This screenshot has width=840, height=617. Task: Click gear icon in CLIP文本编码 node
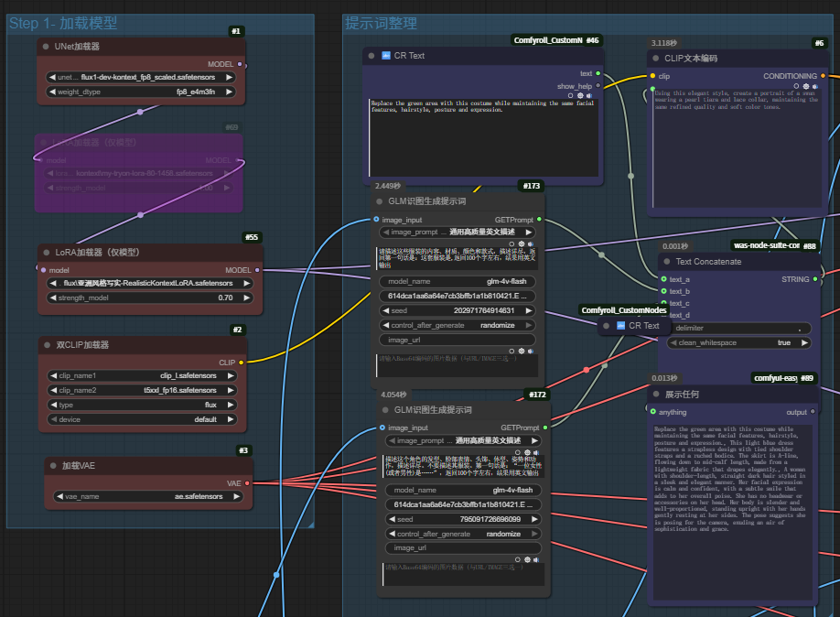click(806, 86)
